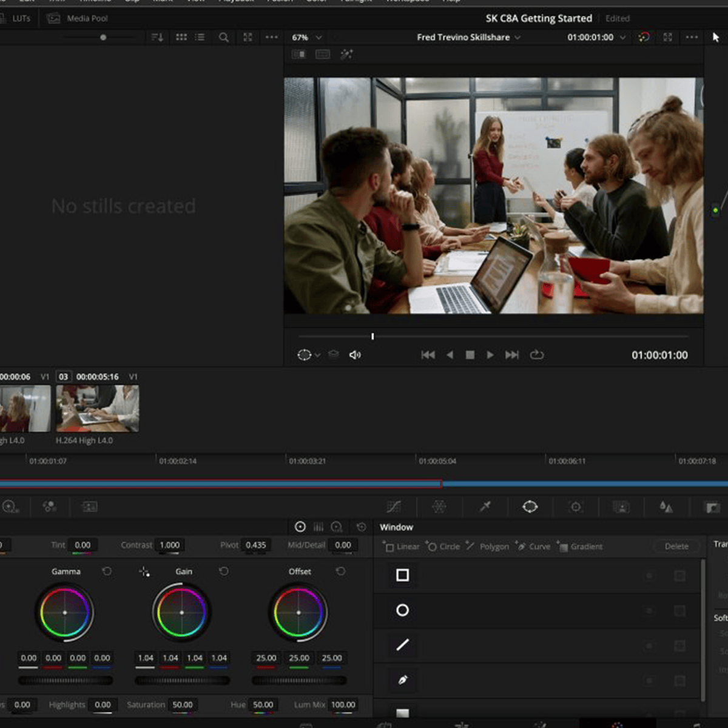Mute the viewer audio speaker
The width and height of the screenshot is (728, 728).
click(355, 355)
